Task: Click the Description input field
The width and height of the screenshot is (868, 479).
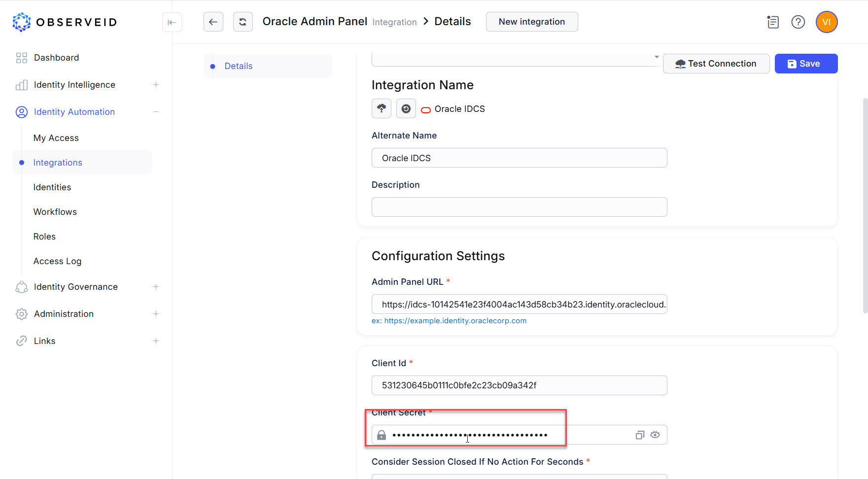Action: [519, 207]
